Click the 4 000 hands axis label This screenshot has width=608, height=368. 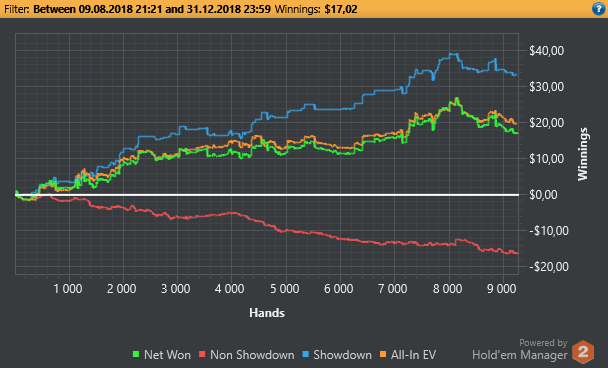tap(230, 289)
